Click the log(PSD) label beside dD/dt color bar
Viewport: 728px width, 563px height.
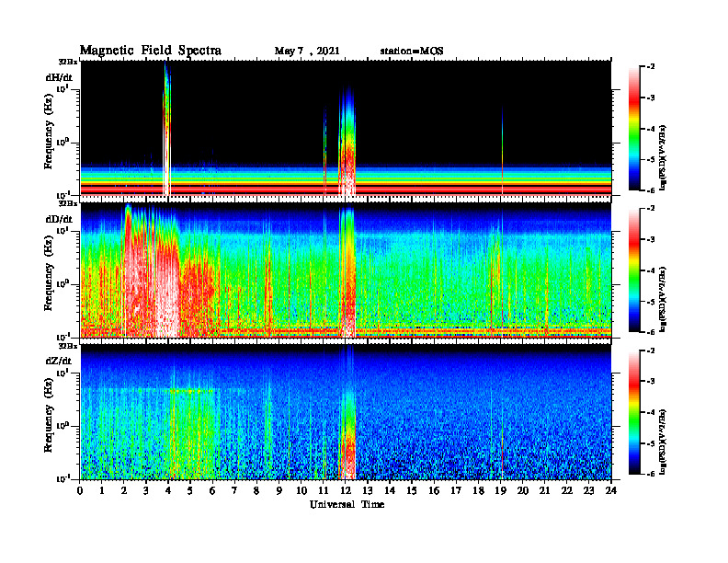(x=663, y=299)
